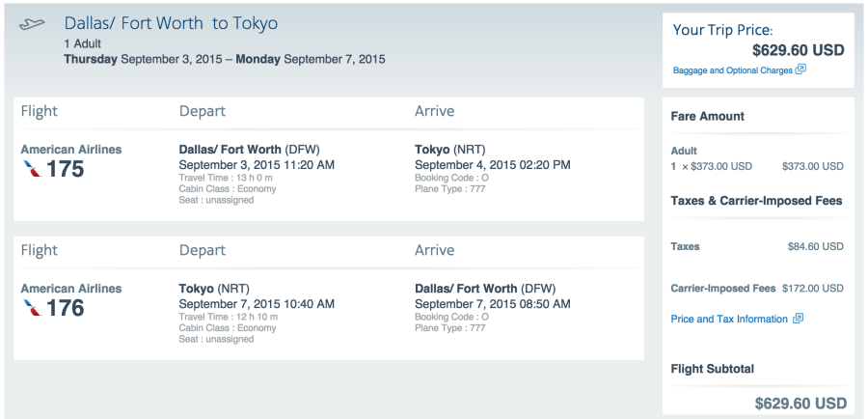Select flight number 175
The width and height of the screenshot is (868, 419).
pyautogui.click(x=66, y=169)
